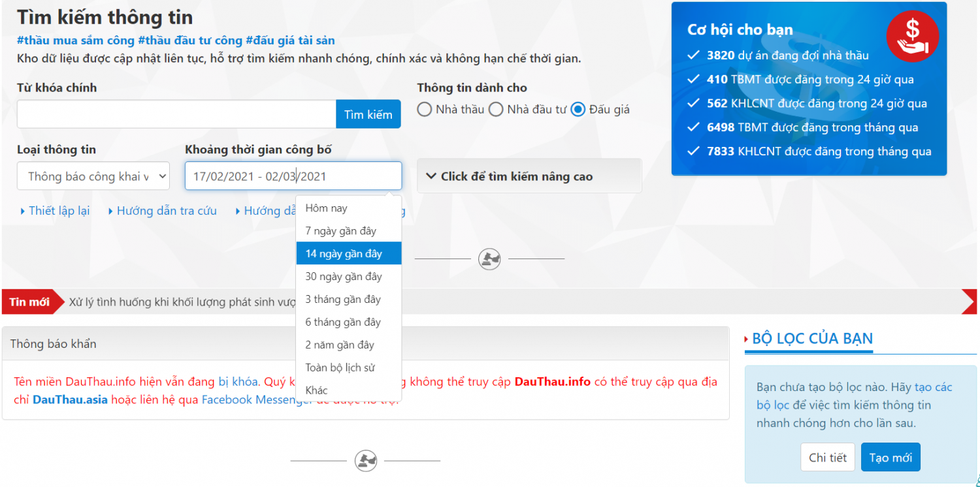Click the Cơ hội cho bạn heading
Image resolution: width=980 pixels, height=487 pixels.
[740, 29]
